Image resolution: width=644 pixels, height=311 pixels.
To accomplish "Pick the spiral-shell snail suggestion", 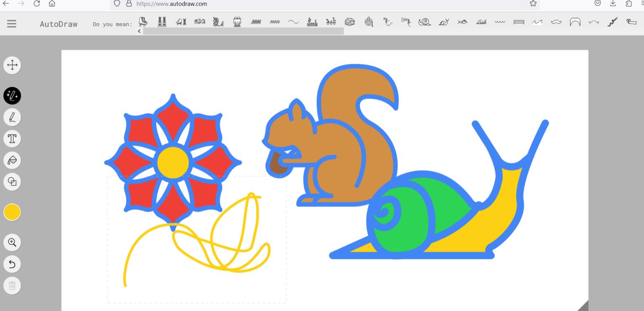I will pos(424,21).
